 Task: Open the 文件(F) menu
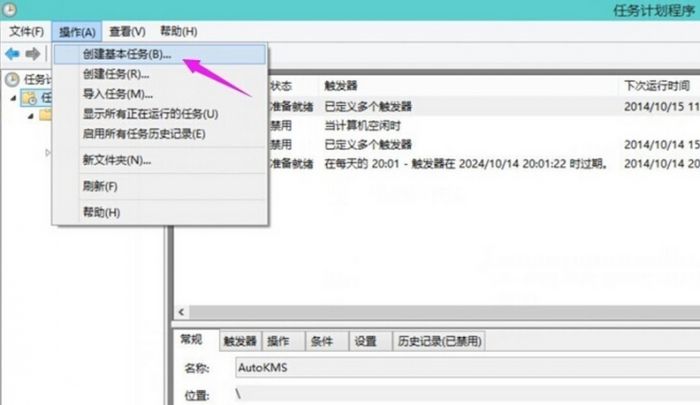click(x=27, y=32)
